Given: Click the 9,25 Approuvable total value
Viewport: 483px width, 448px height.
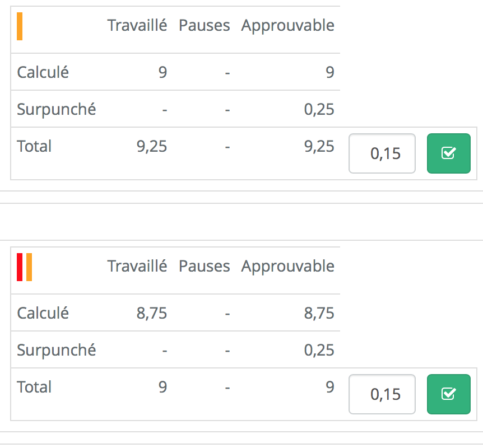Looking at the screenshot, I should (x=319, y=146).
